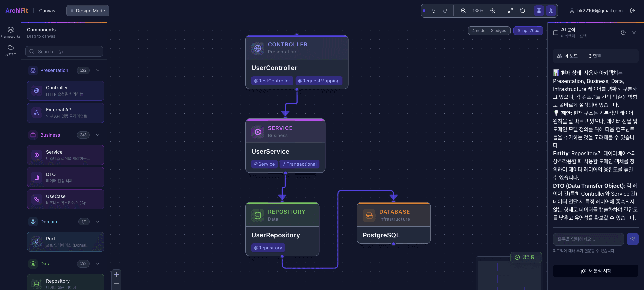Toggle the grid display button
This screenshot has height=290, width=644.
tap(539, 11)
